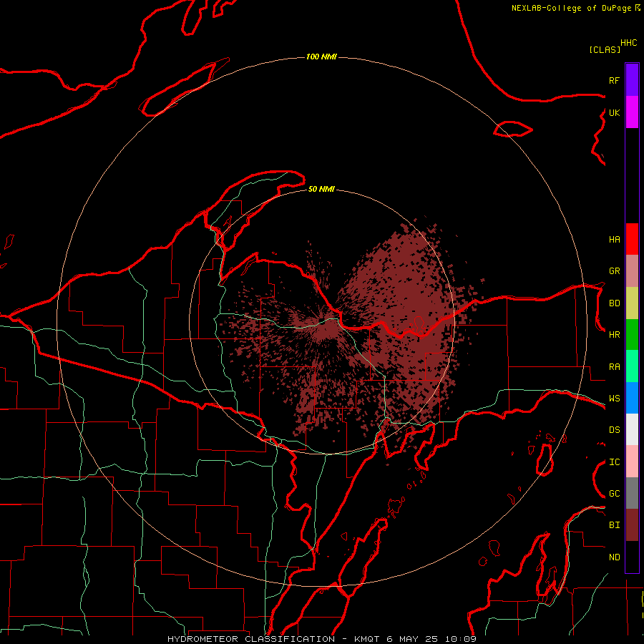Click the "100 NMI" range ring label

(321, 57)
